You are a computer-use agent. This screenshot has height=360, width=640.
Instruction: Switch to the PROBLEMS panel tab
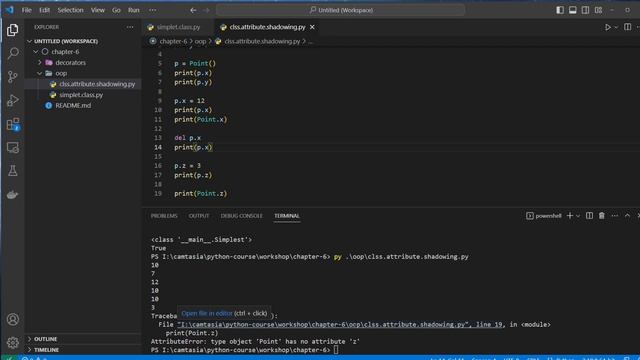pos(164,216)
